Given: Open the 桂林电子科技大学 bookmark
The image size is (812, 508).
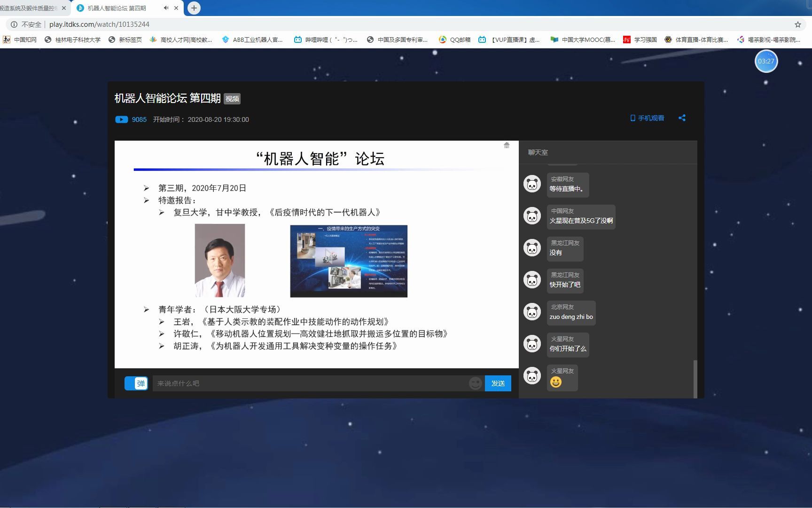Looking at the screenshot, I should (72, 40).
